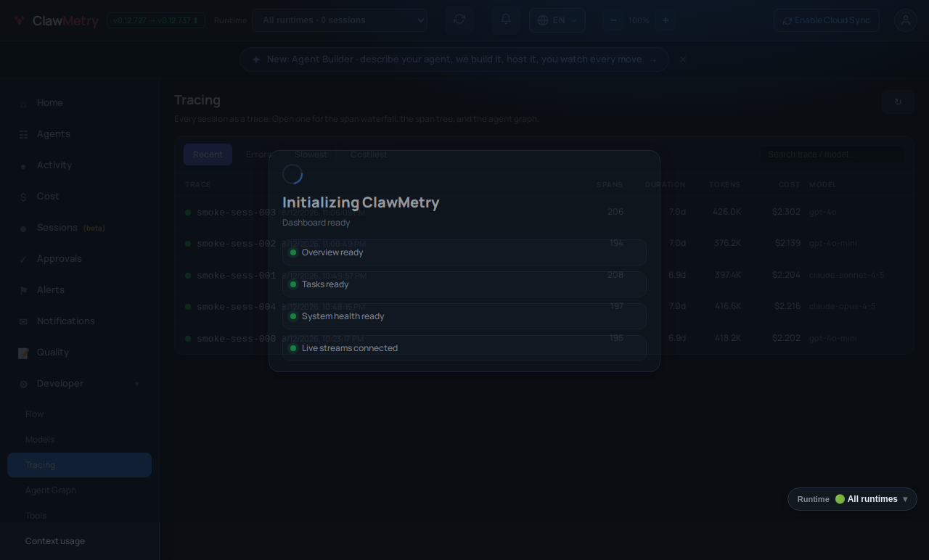Click the System health ready status row
The image size is (929, 560).
point(464,316)
